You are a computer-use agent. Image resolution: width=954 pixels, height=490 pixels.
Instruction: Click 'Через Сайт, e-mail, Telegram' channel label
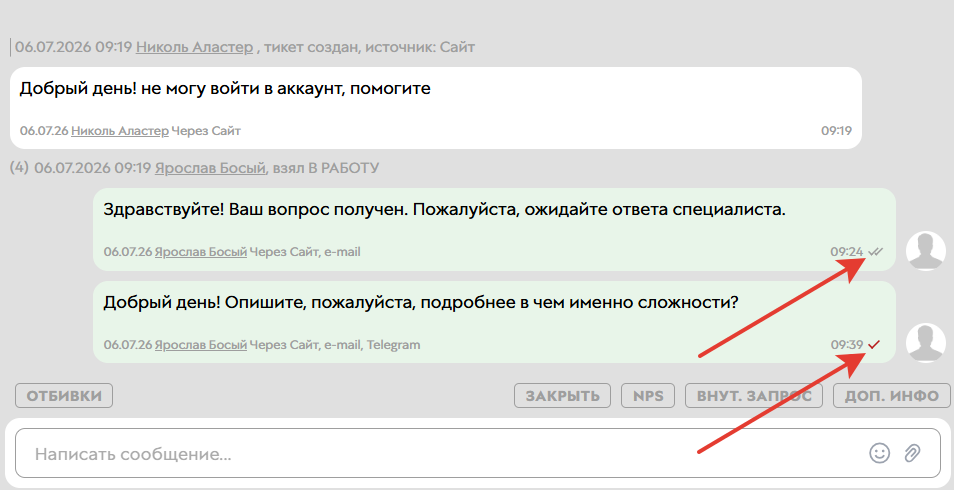click(x=335, y=345)
